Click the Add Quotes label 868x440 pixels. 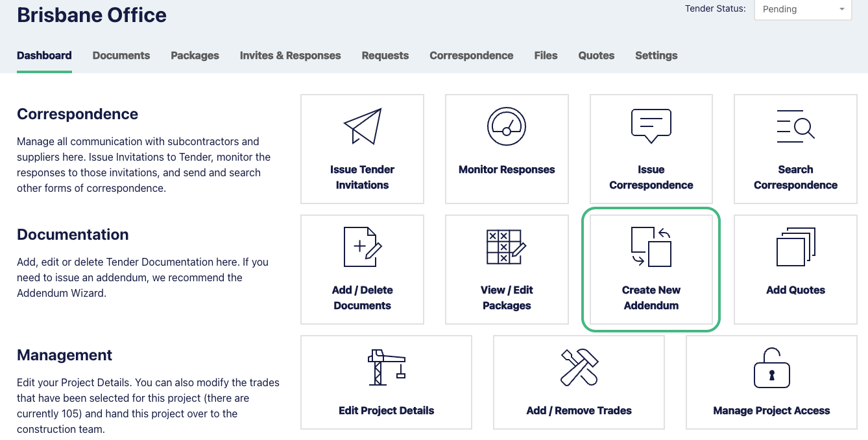pyautogui.click(x=795, y=290)
